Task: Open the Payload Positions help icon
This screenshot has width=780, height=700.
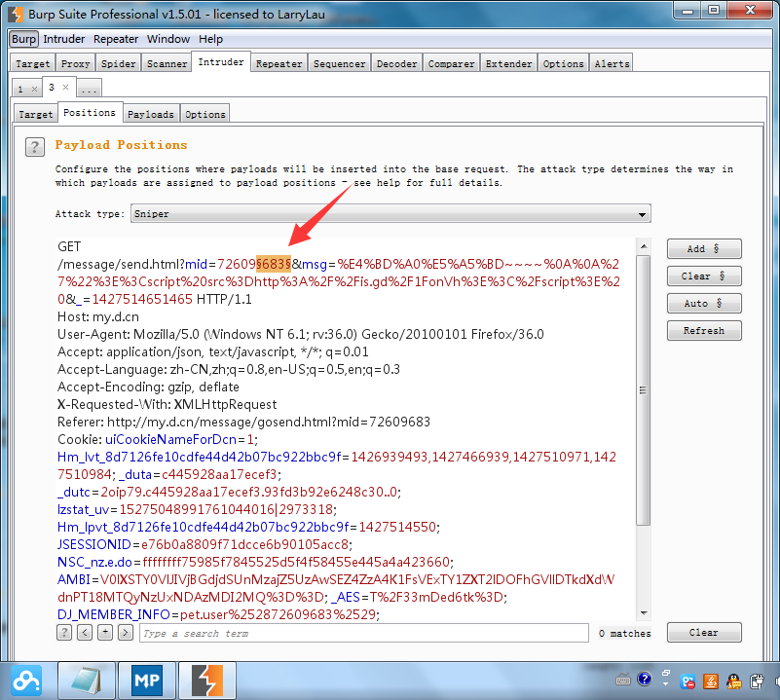Action: coord(34,147)
